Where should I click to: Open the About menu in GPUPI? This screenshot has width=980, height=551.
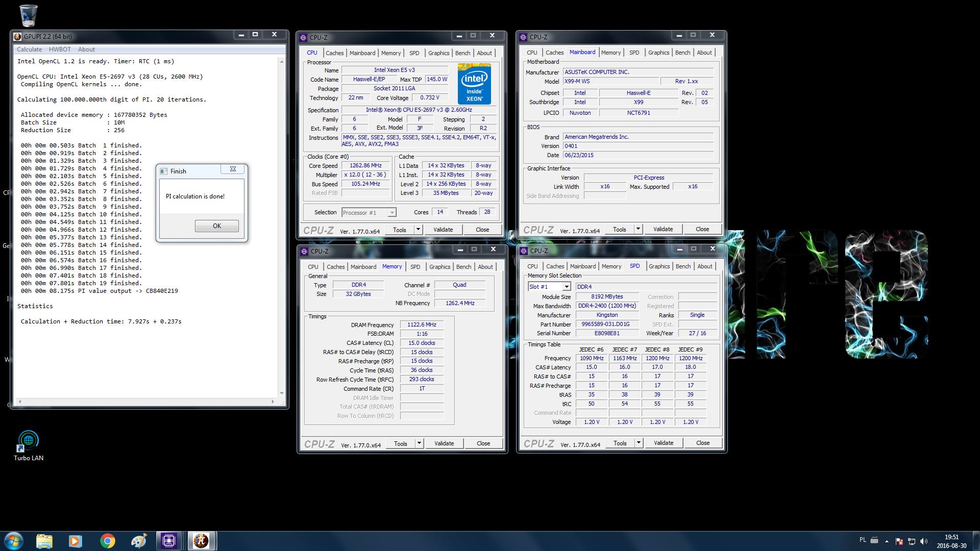point(86,49)
